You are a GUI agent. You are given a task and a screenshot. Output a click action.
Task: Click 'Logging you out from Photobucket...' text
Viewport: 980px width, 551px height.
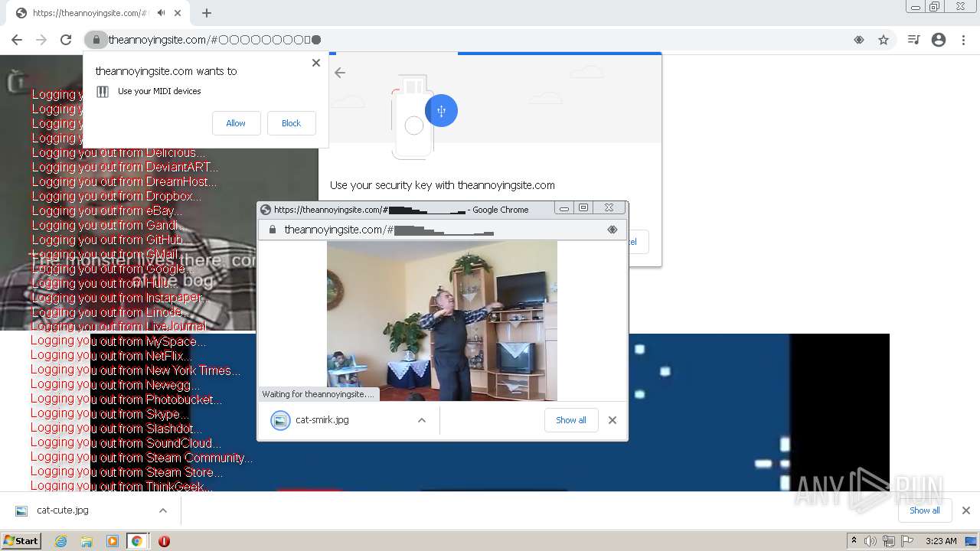pos(126,399)
